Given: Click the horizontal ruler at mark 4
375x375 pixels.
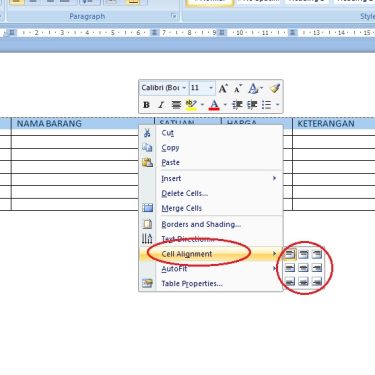Looking at the screenshot, I should pos(87,33).
